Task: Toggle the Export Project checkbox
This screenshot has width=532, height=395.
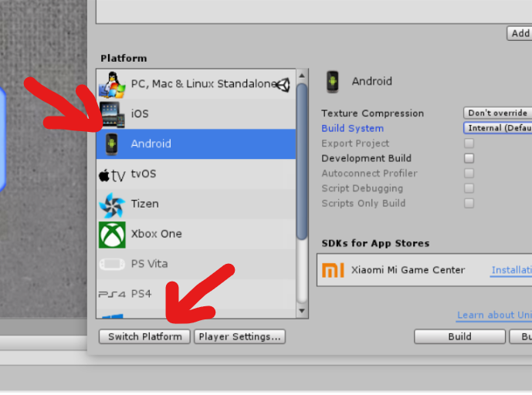Action: coord(469,143)
